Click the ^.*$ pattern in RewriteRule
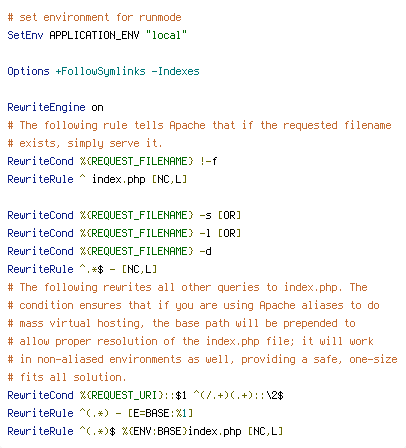Viewport: 406px width, 448px height. 91,269
